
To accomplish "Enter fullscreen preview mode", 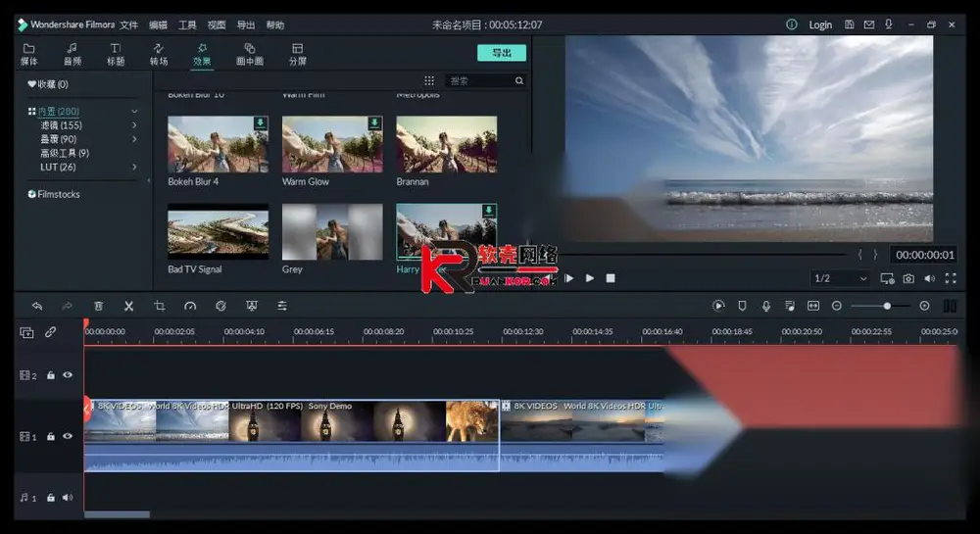I will [951, 278].
